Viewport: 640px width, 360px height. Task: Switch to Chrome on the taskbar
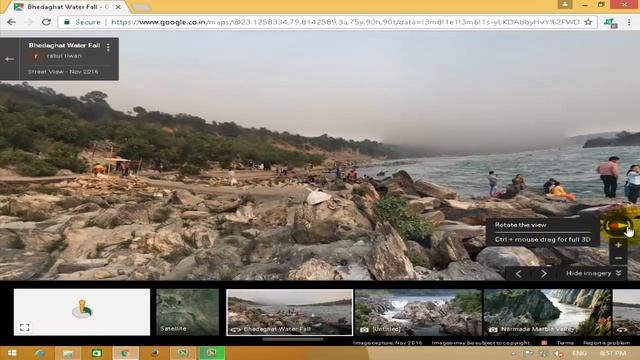tap(125, 353)
